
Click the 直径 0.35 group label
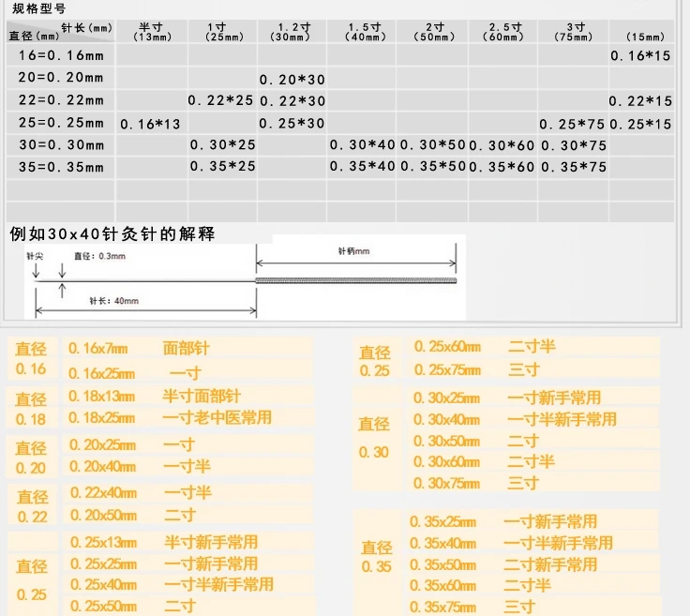376,557
